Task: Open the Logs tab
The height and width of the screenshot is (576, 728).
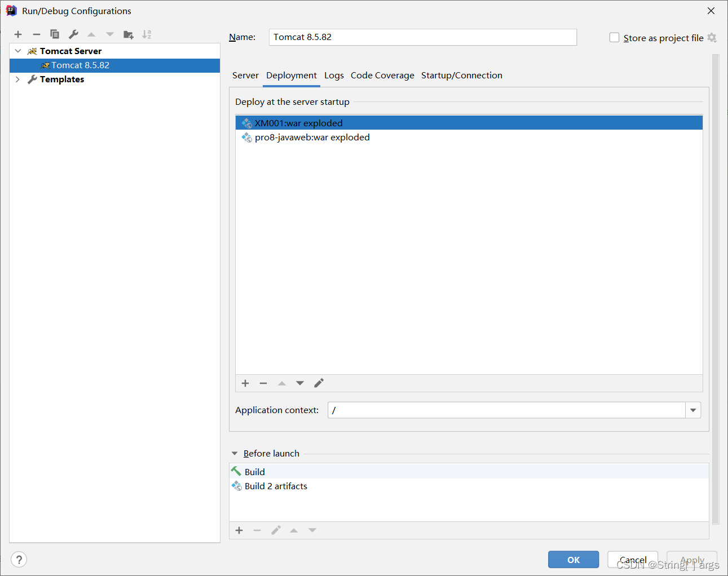Action: 334,76
